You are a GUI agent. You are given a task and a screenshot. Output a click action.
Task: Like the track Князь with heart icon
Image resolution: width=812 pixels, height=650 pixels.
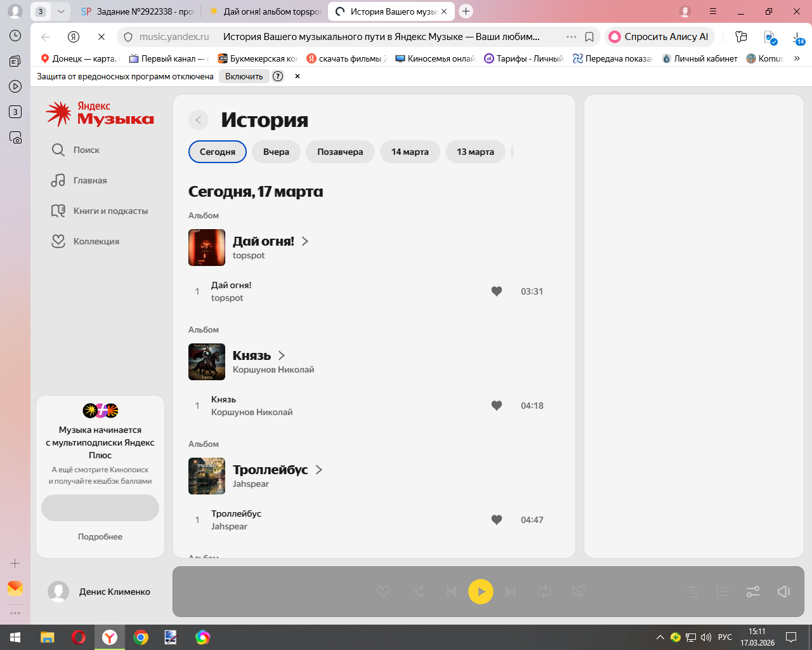click(497, 406)
